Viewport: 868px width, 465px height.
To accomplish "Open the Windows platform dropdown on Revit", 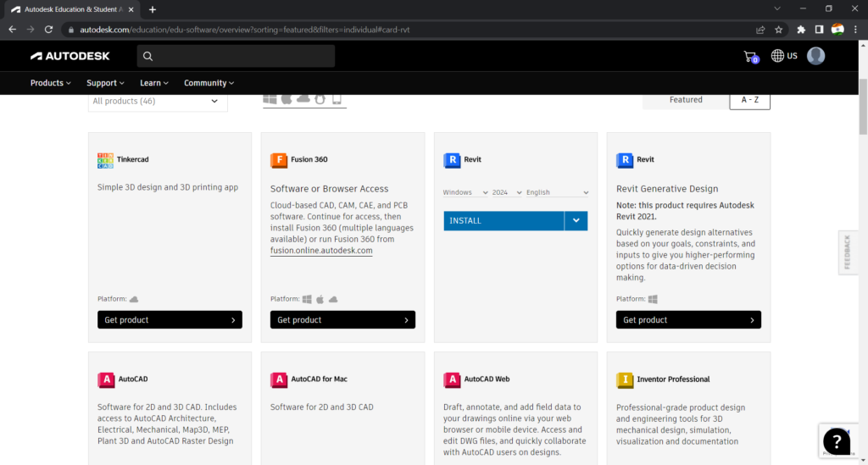I will point(465,192).
